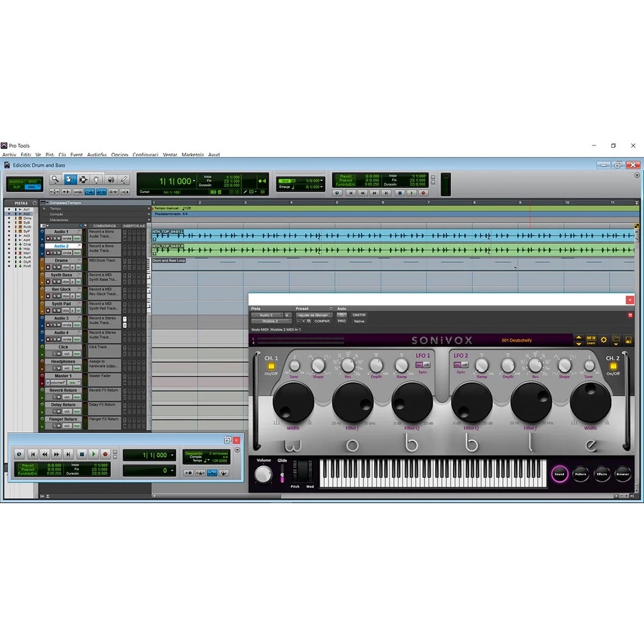Open the factory preset dropdown in plugin header
The image size is (644, 644).
click(x=314, y=315)
